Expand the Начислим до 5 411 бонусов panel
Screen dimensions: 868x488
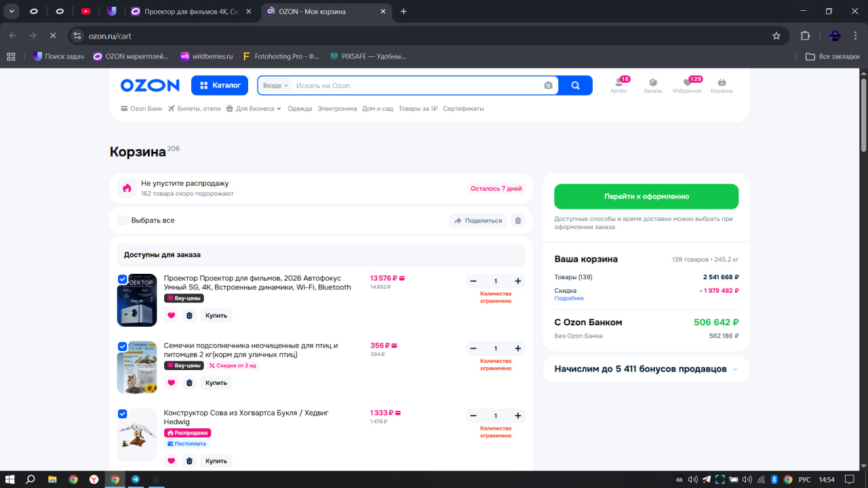(x=646, y=369)
